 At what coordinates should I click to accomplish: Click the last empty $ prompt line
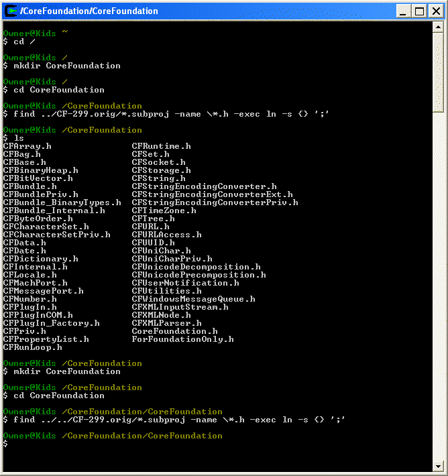(x=5, y=444)
